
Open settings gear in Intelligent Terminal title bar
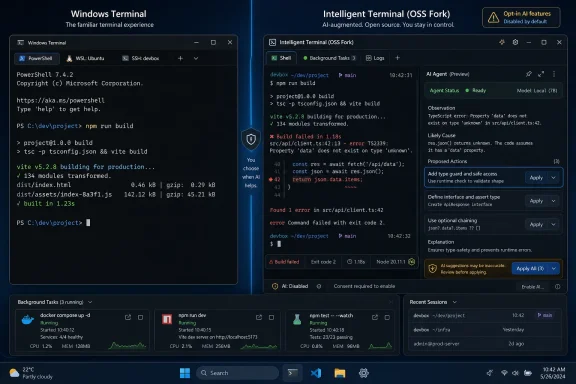point(515,42)
